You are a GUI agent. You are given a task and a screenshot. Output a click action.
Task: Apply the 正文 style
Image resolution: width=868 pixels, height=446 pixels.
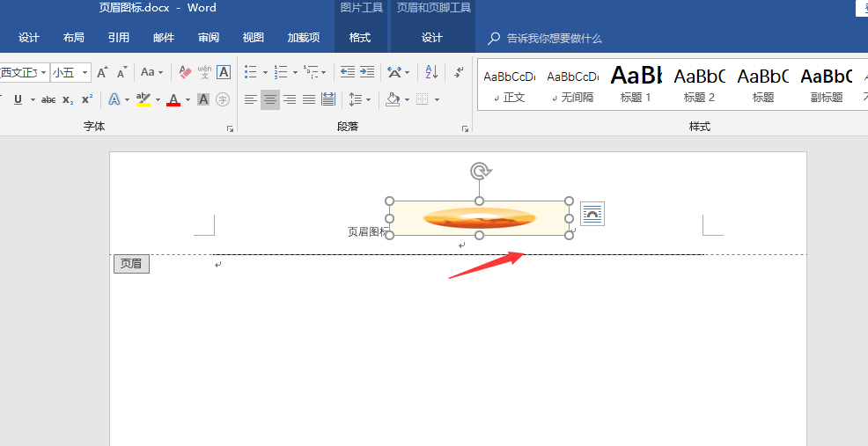pos(510,84)
